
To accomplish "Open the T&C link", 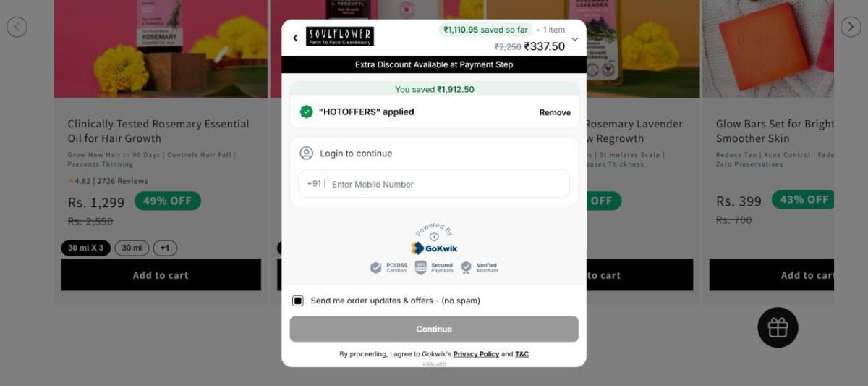I will [x=522, y=354].
